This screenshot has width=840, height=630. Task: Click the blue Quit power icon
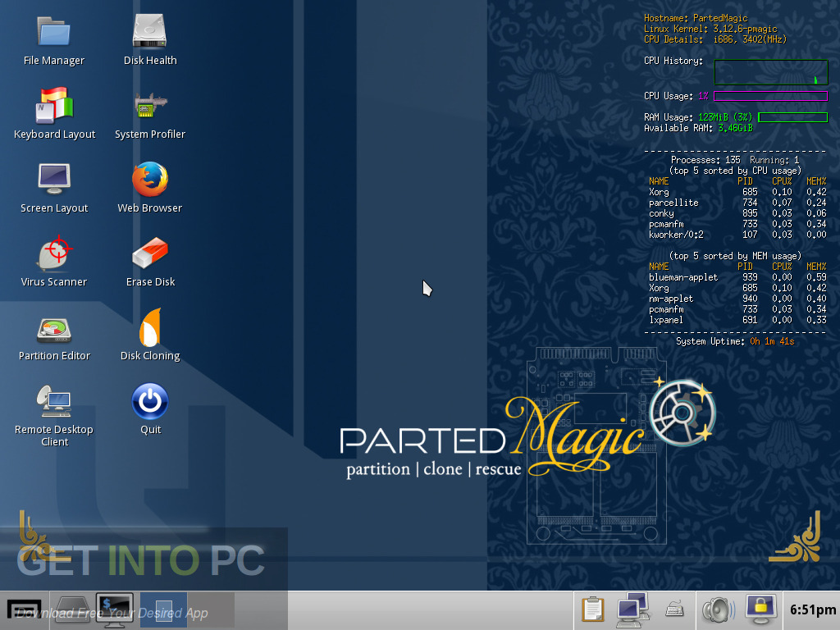point(150,400)
